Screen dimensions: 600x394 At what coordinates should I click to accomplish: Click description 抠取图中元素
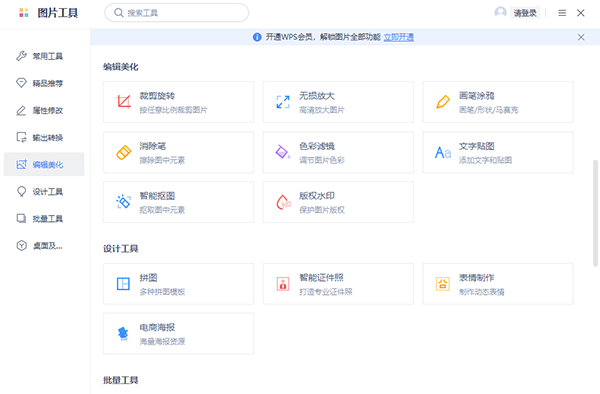[x=162, y=210]
